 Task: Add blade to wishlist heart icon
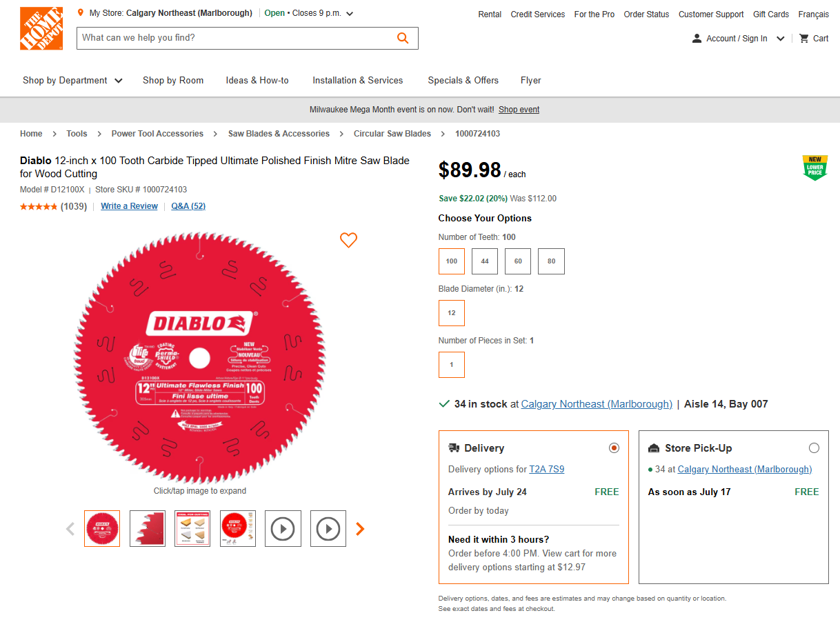tap(348, 240)
